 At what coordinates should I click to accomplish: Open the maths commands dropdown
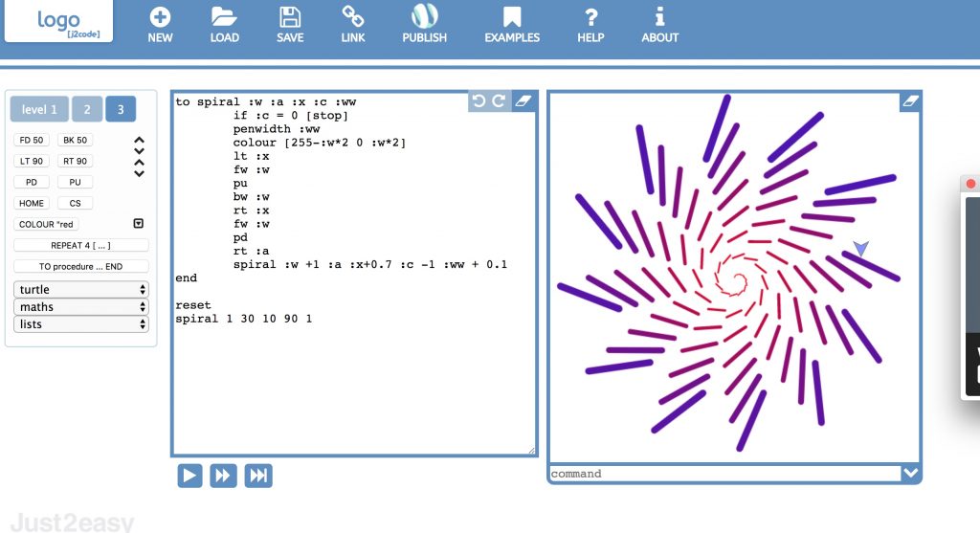[80, 307]
